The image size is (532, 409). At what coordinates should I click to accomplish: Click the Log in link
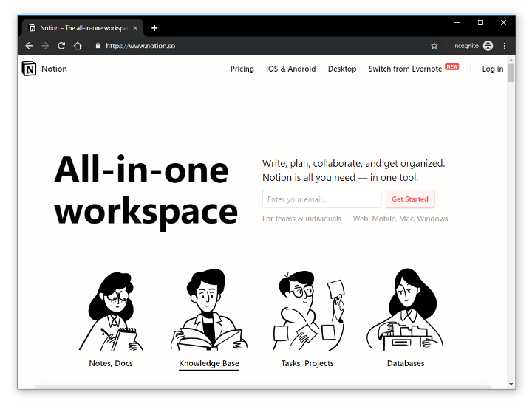(493, 69)
